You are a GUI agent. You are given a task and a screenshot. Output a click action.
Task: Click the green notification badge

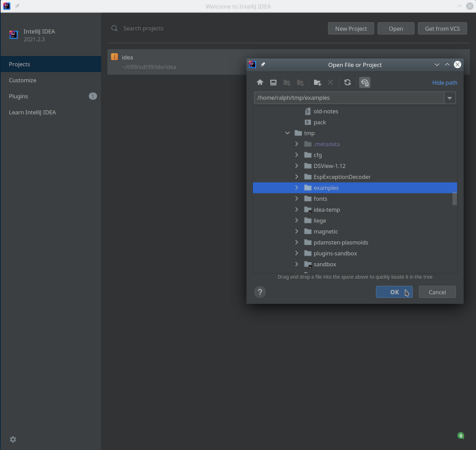(x=461, y=436)
